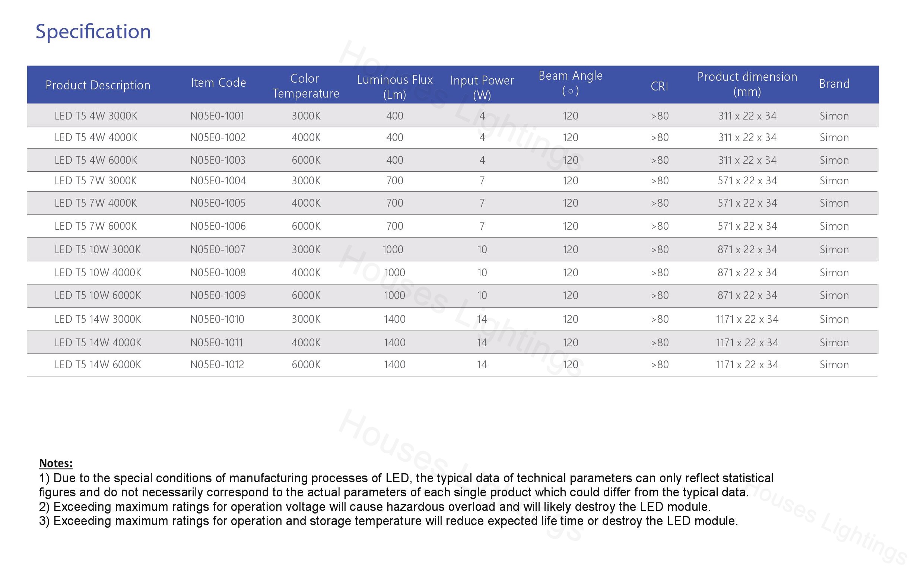Click item code N05E0-1003
This screenshot has height=582, width=924.
(x=218, y=160)
